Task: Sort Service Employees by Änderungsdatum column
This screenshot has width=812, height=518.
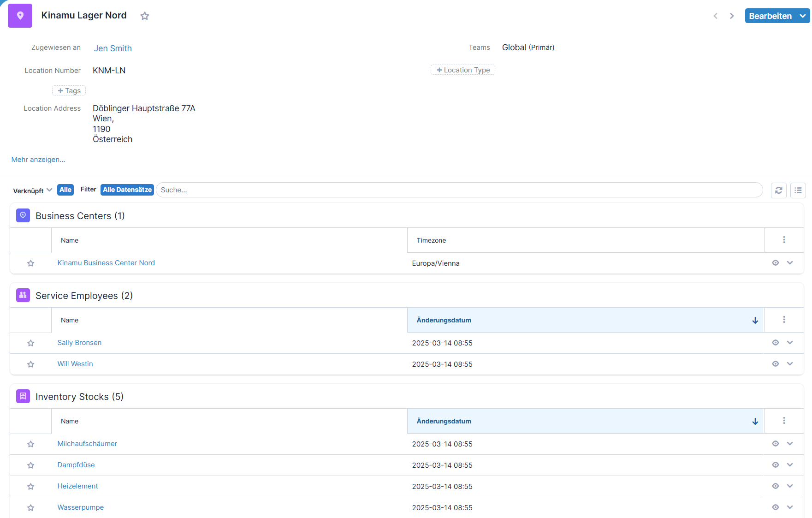Action: point(586,320)
